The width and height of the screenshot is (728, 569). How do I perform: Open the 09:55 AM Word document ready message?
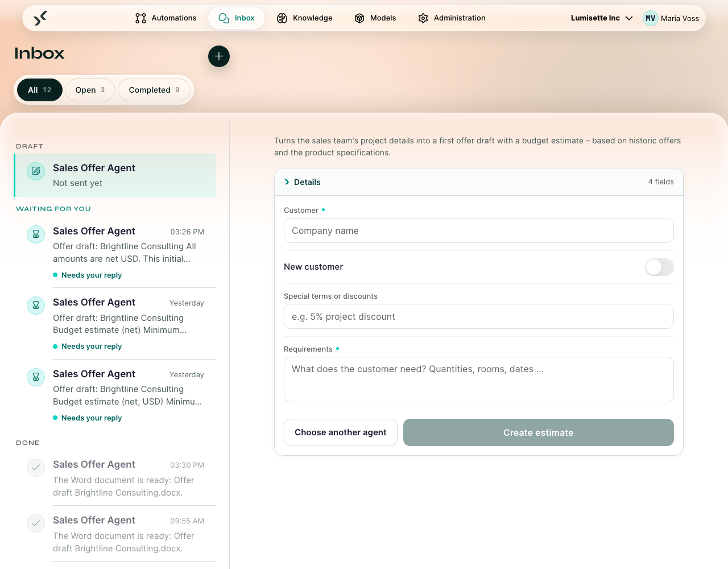pyautogui.click(x=115, y=534)
